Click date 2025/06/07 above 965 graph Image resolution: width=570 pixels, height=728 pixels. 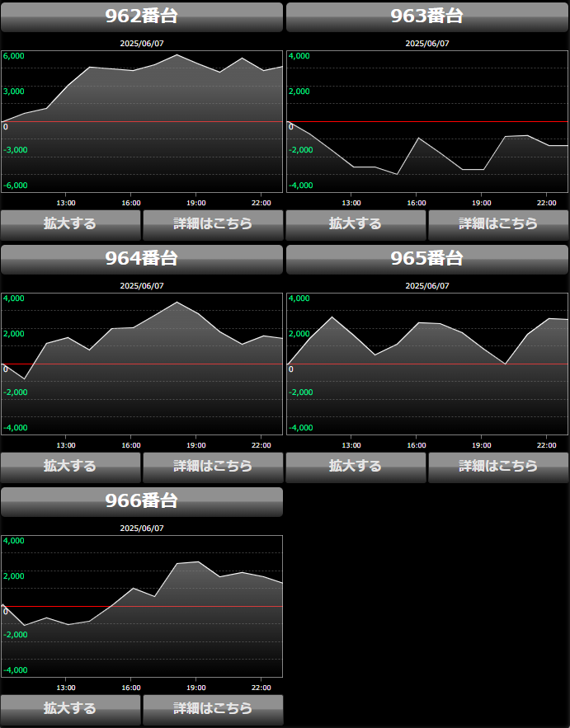click(x=427, y=286)
